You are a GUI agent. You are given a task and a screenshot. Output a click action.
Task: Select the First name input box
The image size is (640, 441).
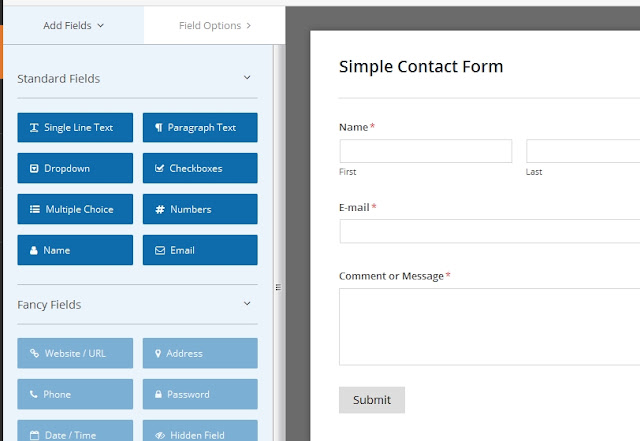pos(426,151)
